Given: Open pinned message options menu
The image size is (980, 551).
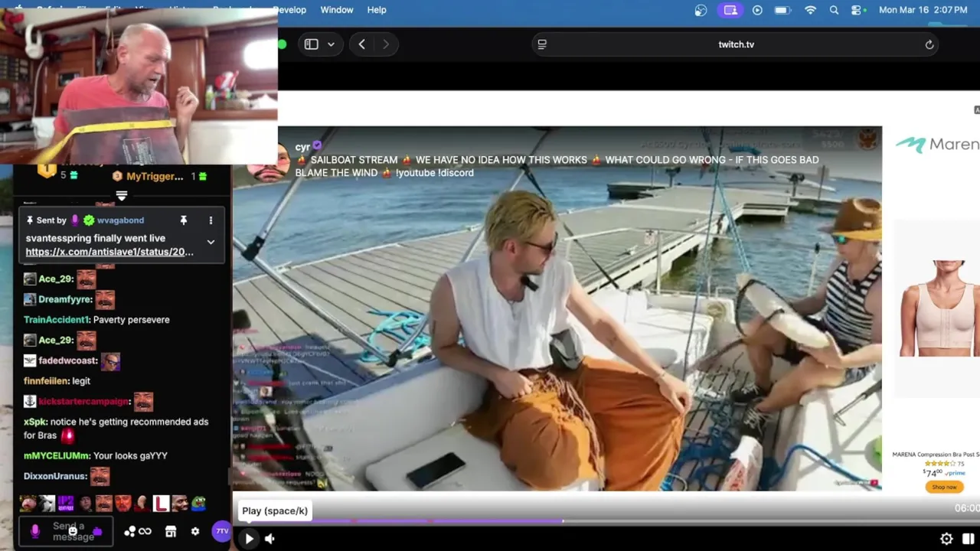Looking at the screenshot, I should [211, 220].
